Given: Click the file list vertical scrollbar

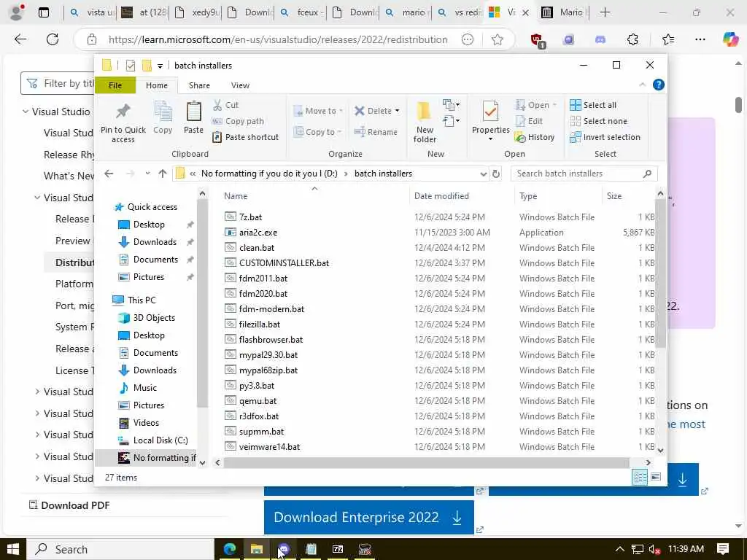Looking at the screenshot, I should 659,274.
